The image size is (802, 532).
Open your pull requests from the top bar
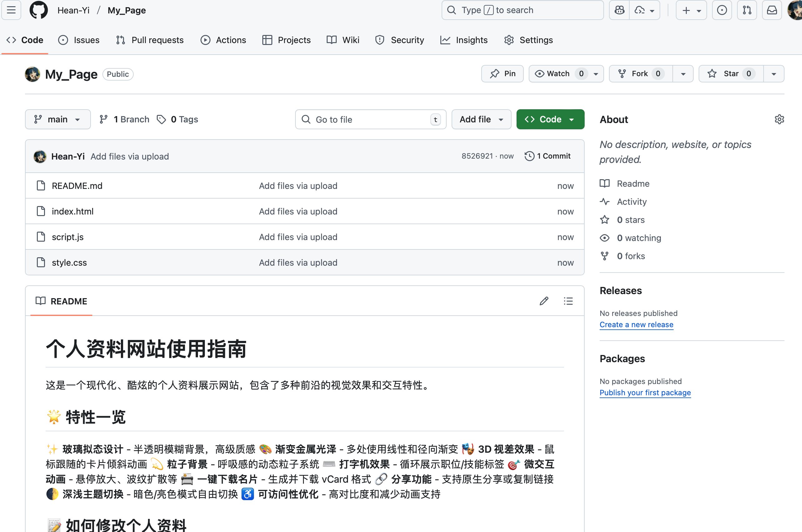(x=747, y=10)
